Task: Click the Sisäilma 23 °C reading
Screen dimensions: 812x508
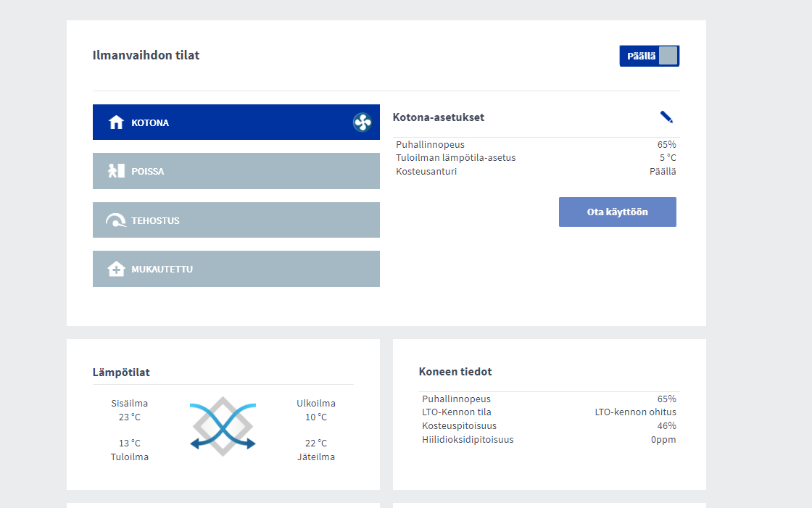Action: point(130,410)
